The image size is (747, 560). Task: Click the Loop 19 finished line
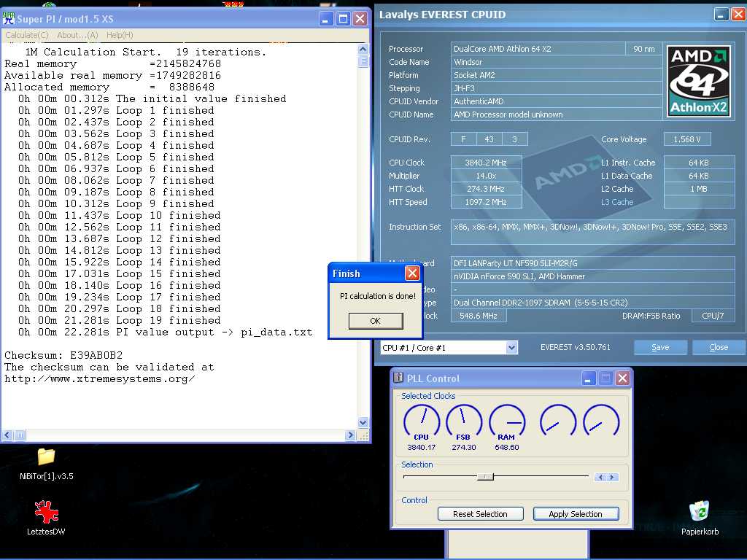pyautogui.click(x=119, y=321)
